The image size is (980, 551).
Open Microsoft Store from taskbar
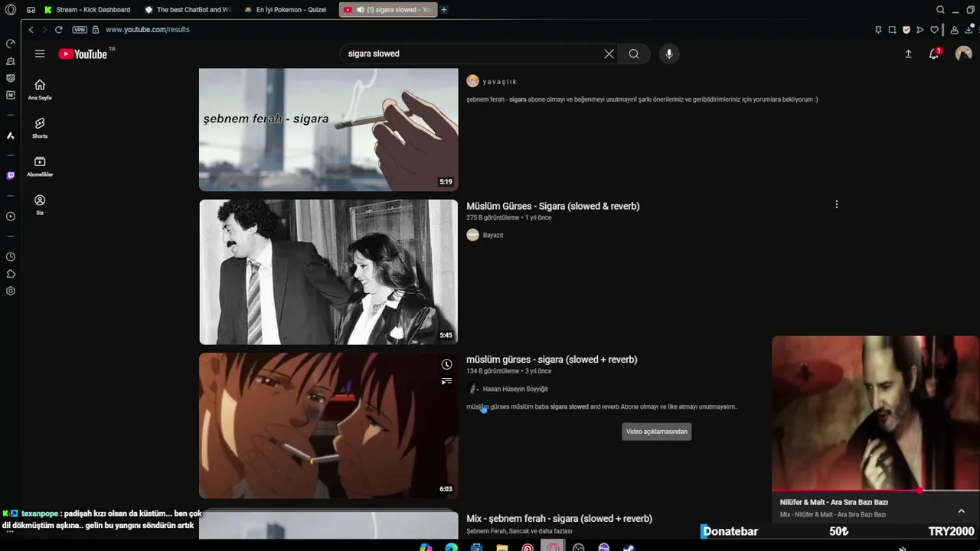coord(477,547)
